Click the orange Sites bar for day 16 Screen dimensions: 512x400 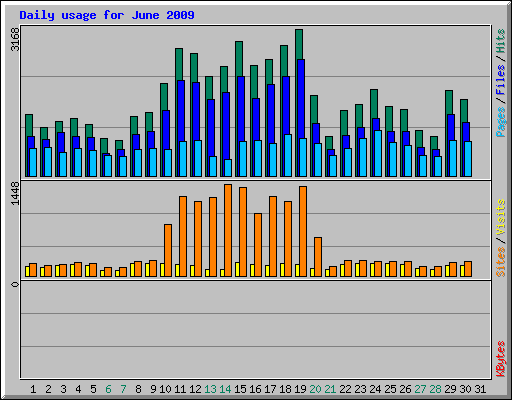point(258,245)
